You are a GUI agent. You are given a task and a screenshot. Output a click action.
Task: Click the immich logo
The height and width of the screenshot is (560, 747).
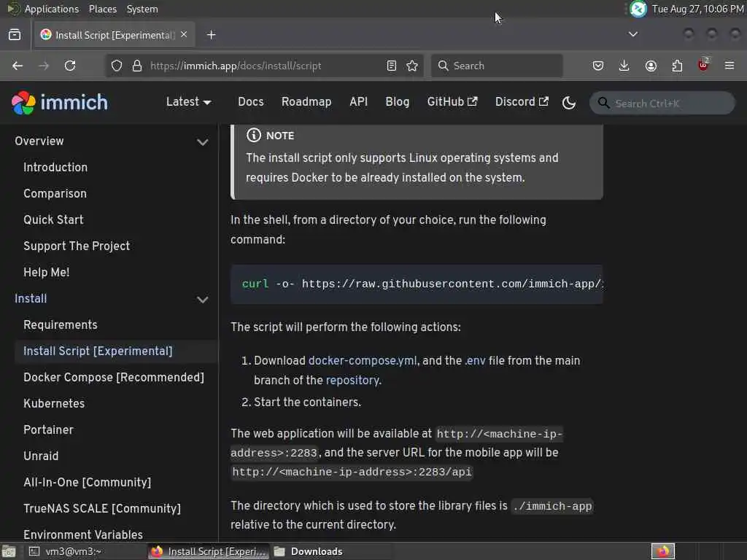coord(60,102)
